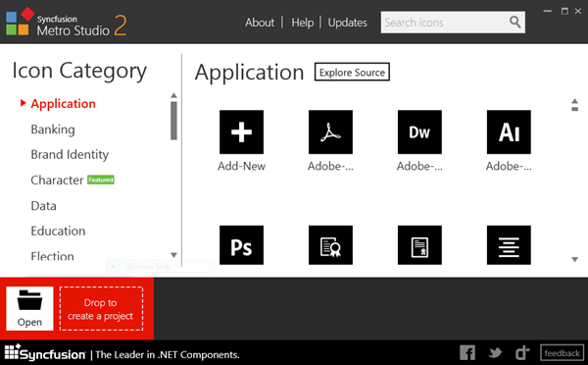The height and width of the screenshot is (365, 588).
Task: Click icon grid down arrow
Action: (574, 259)
